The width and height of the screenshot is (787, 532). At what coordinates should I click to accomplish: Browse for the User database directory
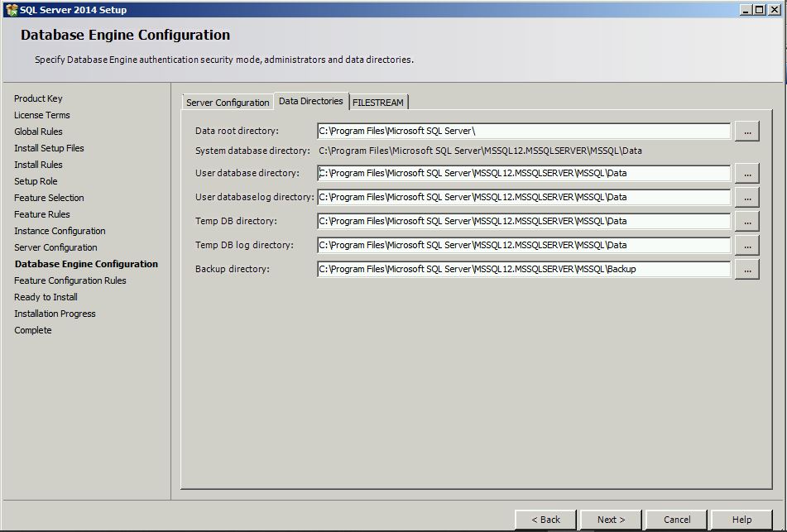tap(746, 173)
